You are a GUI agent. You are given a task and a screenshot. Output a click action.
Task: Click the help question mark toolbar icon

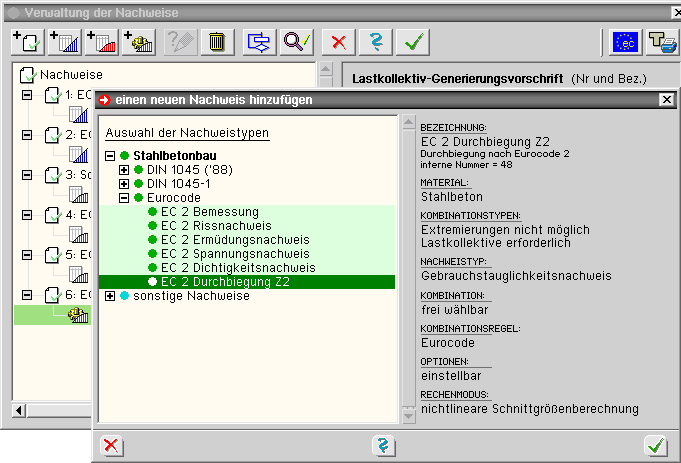point(375,42)
